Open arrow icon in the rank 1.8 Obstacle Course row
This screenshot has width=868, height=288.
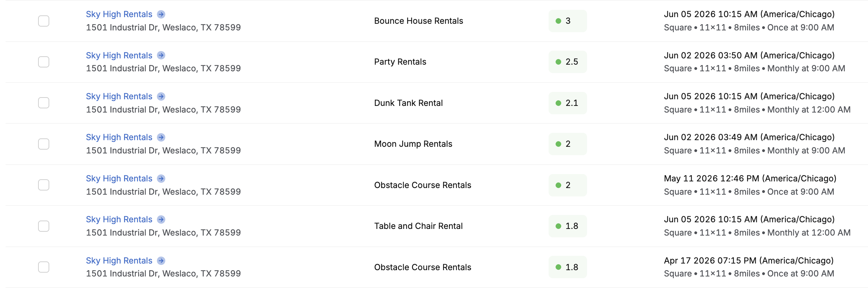click(x=161, y=261)
